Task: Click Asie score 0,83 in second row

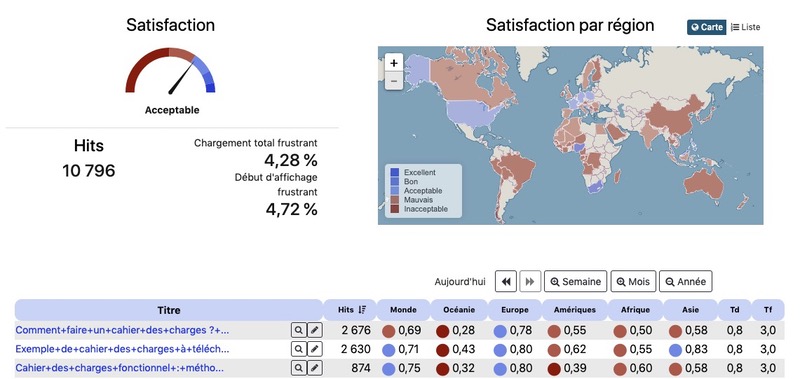Action: 696,349
